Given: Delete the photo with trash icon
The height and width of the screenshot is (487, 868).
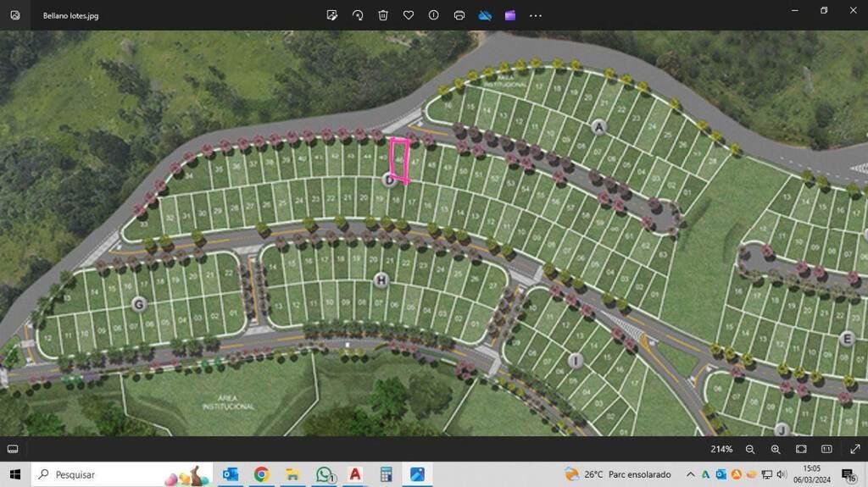Looking at the screenshot, I should [383, 15].
